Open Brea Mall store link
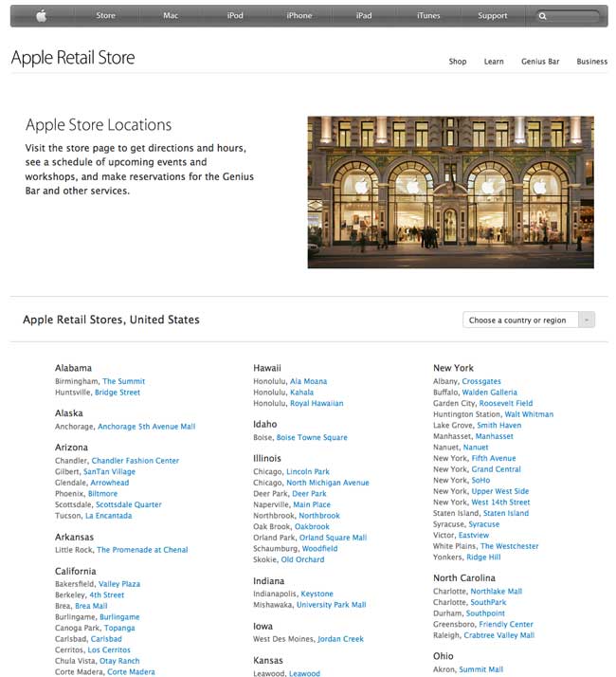Viewport: 616px width, 677px height. coord(91,606)
